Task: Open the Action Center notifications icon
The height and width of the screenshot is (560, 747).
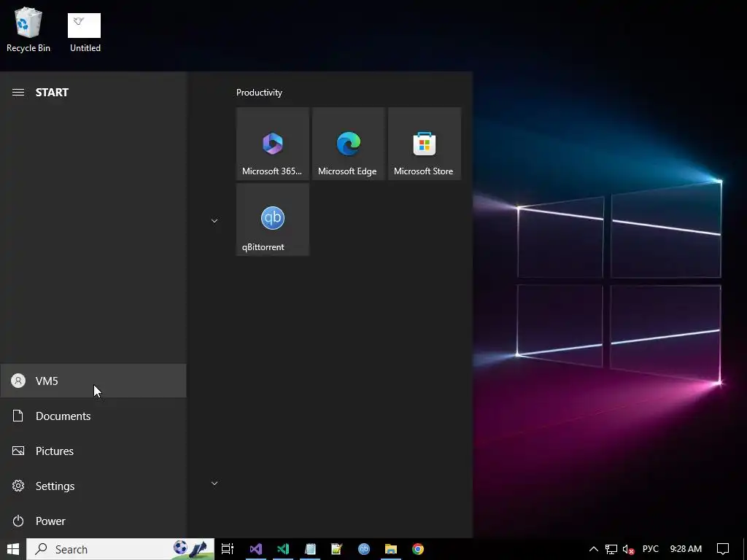Action: [x=723, y=549]
